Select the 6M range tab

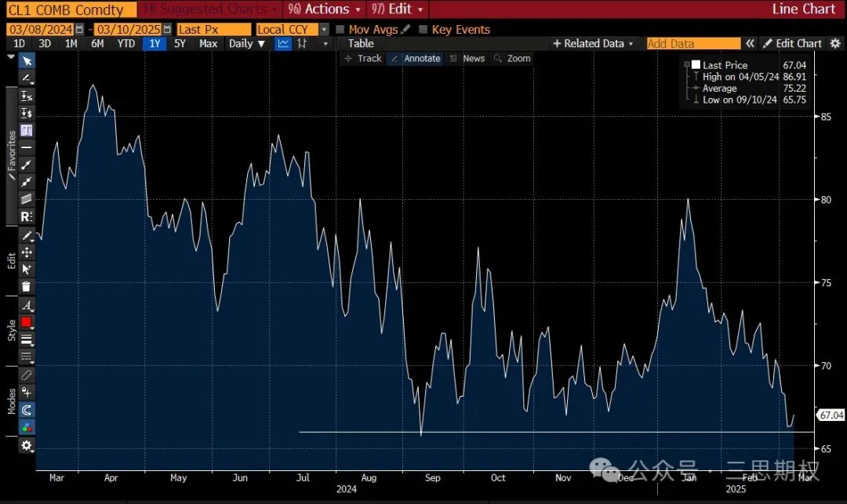click(97, 44)
